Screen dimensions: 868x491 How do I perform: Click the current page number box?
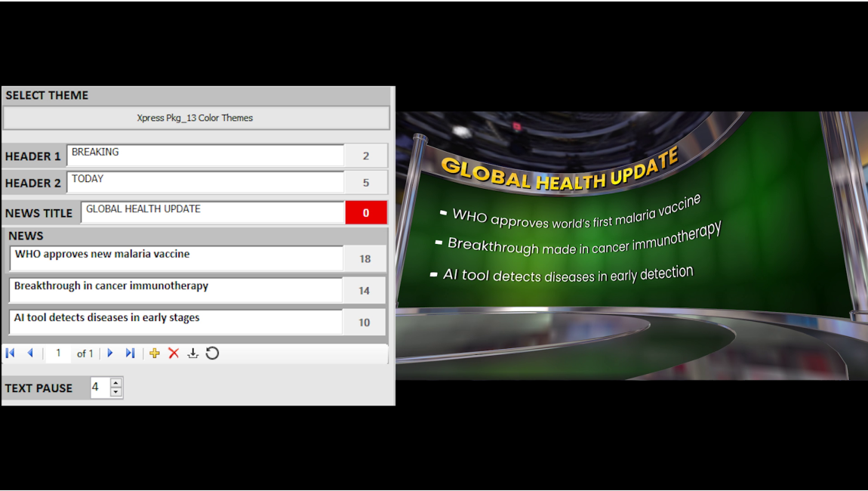[58, 354]
